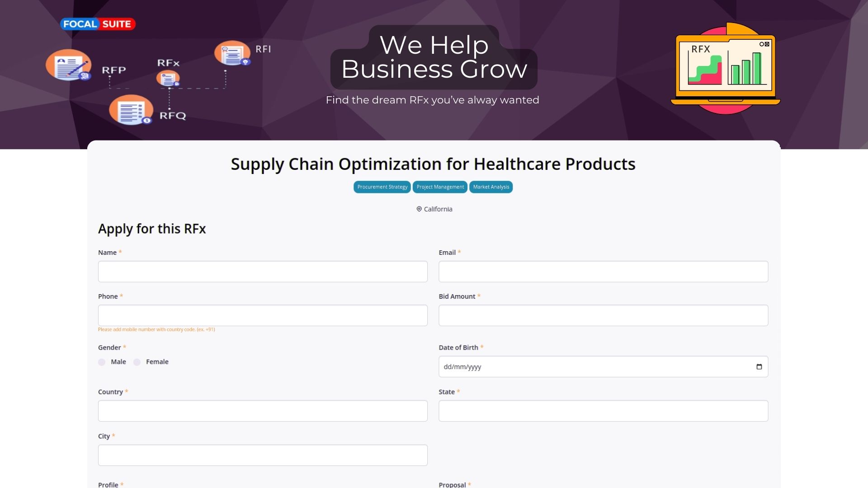Click the RFI document icon
This screenshot has width=868, height=488.
click(232, 53)
